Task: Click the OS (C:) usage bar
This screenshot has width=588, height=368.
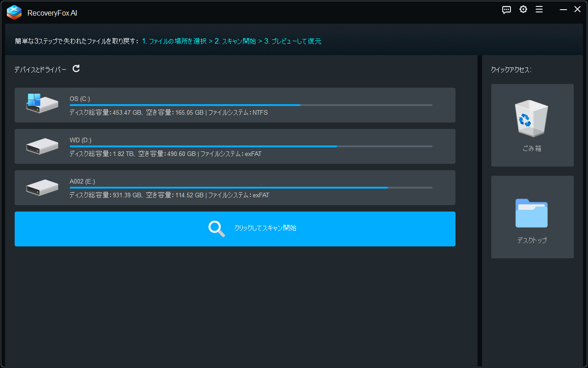Action: [250, 105]
